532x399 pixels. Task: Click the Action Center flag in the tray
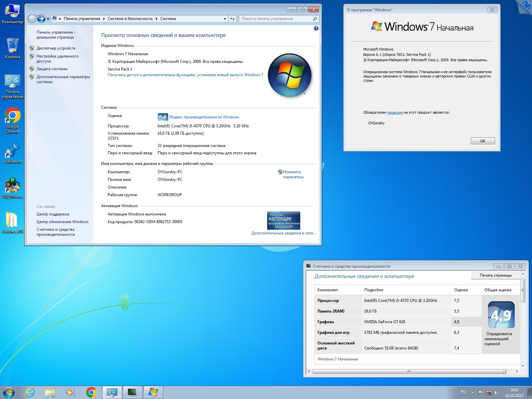(480, 393)
